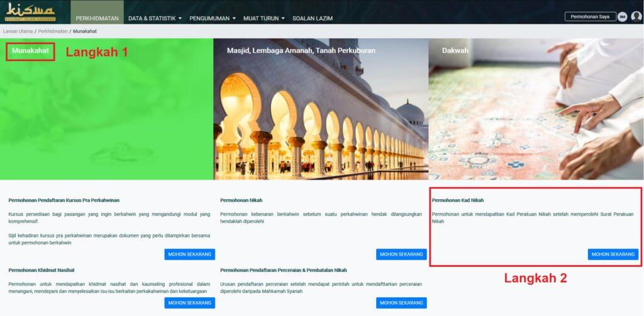This screenshot has width=644, height=316.
Task: Open the Perkhidmatan menu tab
Action: pyautogui.click(x=97, y=18)
